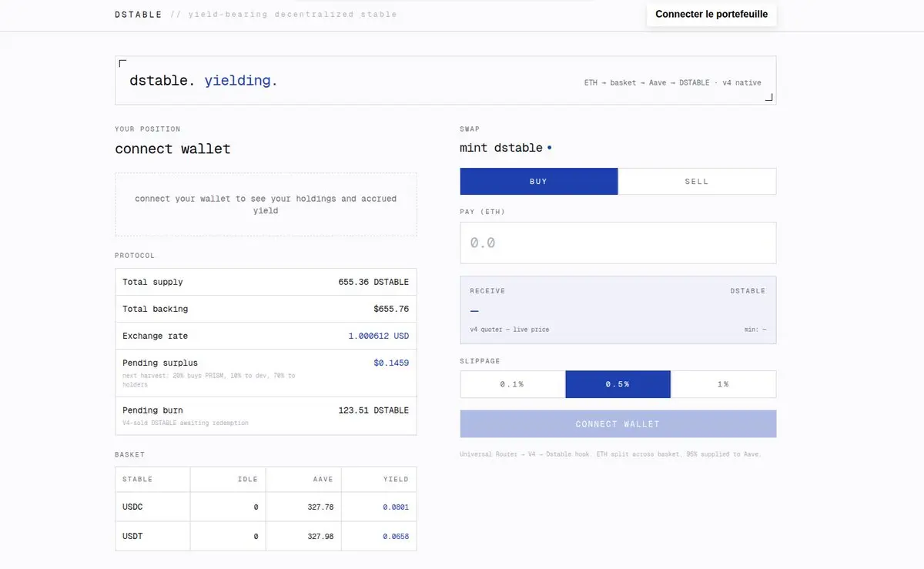Click the 'yield-bearing decentralized stable' tagline

(x=293, y=15)
